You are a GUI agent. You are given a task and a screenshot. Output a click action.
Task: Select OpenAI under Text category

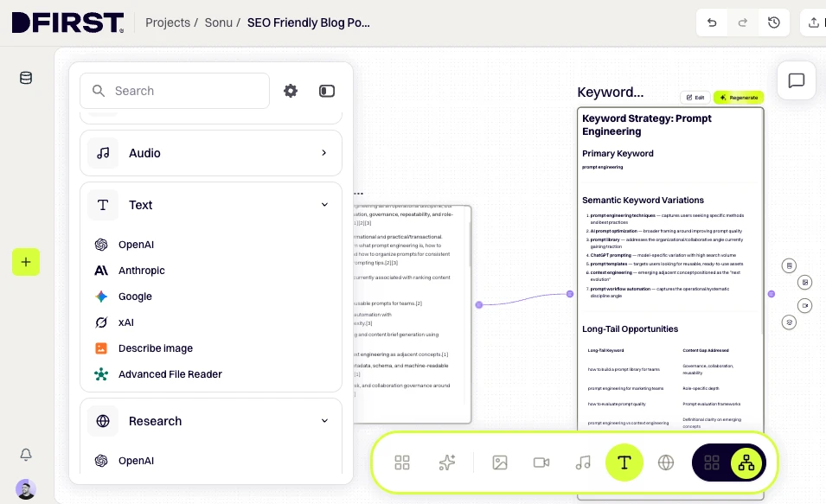[136, 245]
